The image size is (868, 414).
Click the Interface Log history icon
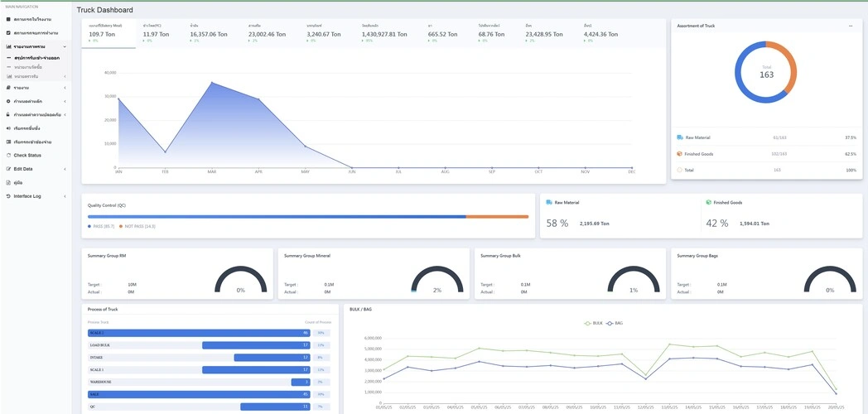(x=8, y=196)
